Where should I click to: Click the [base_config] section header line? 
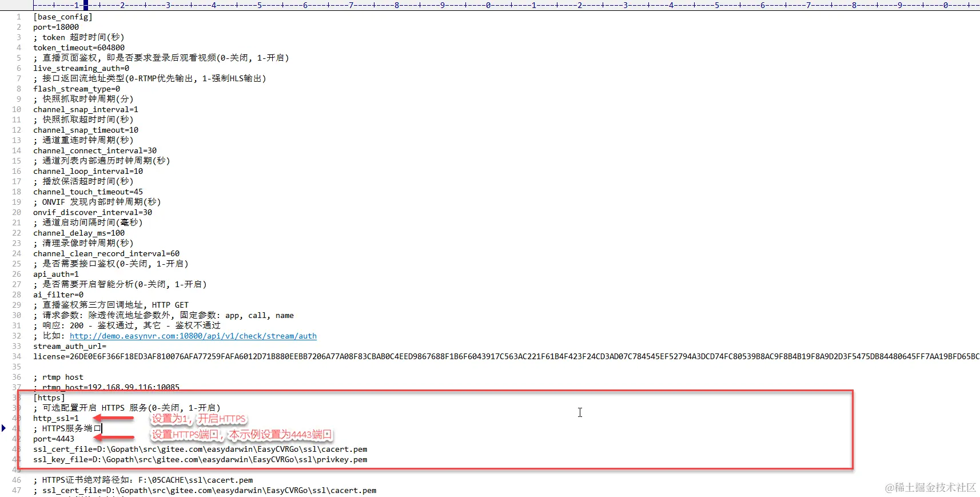63,17
